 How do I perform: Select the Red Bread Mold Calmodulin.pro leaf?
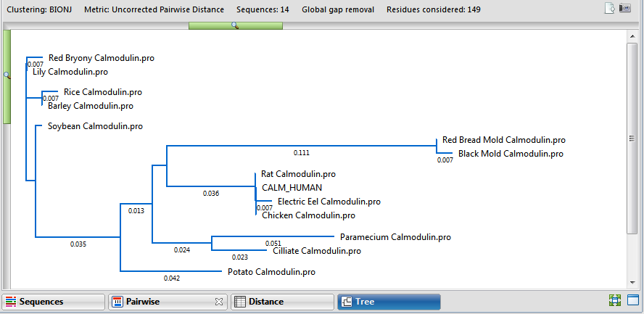503,140
